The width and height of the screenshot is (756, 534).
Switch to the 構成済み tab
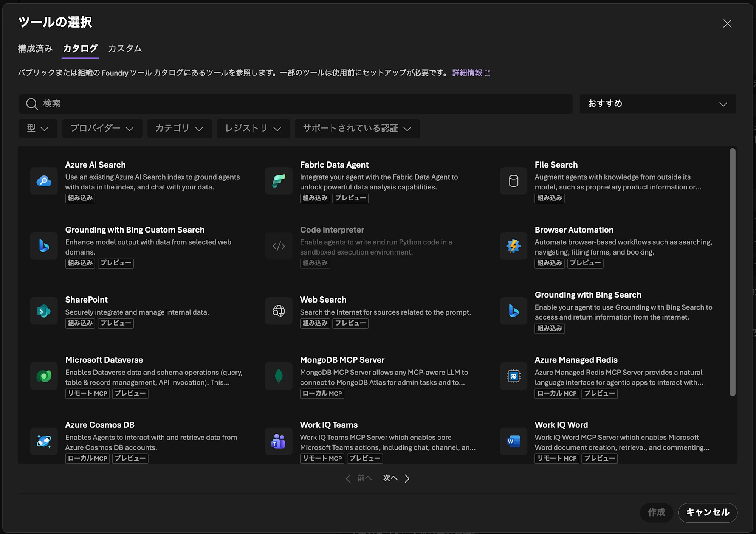click(35, 48)
